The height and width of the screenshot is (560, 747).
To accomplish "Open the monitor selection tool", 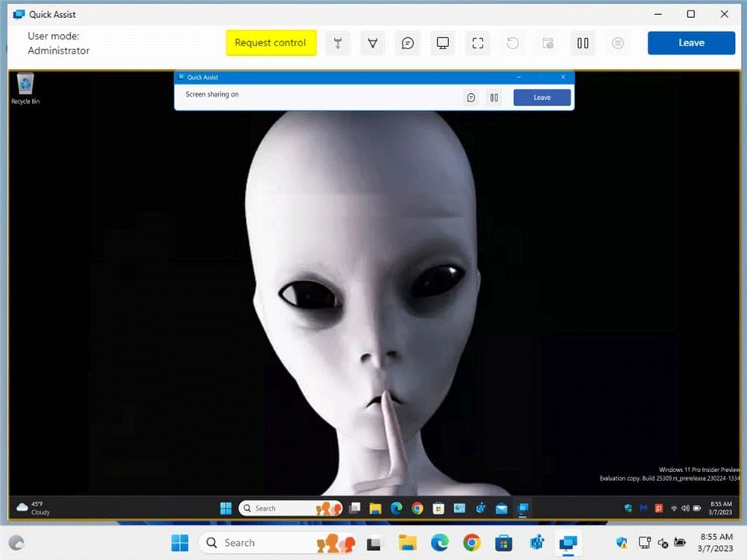I will coord(442,43).
